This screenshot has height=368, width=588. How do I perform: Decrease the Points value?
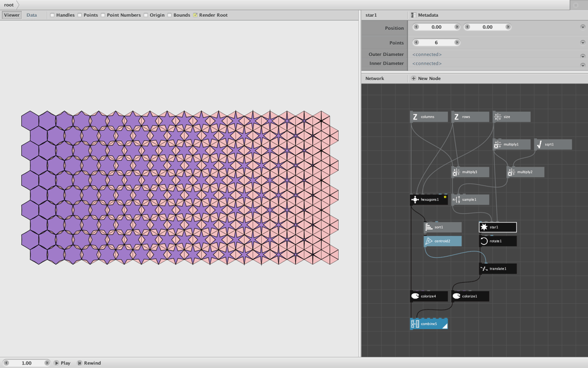[416, 42]
